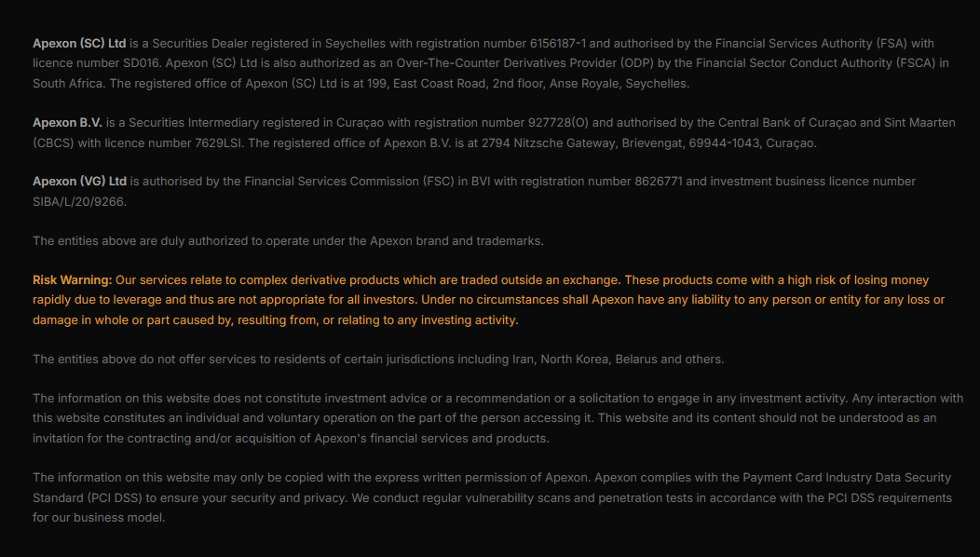The width and height of the screenshot is (980, 557).
Task: Click the 'Anse Royale, Seychelles' address text
Action: pos(619,84)
